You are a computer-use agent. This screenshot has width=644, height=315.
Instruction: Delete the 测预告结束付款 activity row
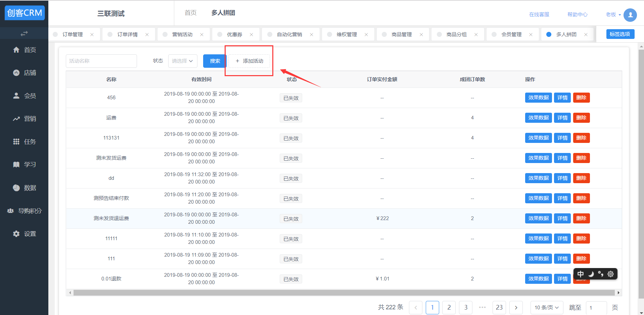click(581, 198)
